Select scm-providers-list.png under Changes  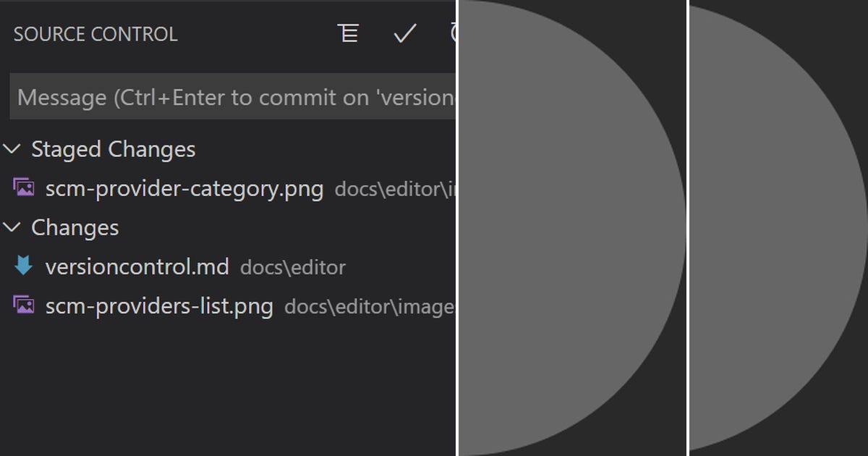[x=159, y=306]
